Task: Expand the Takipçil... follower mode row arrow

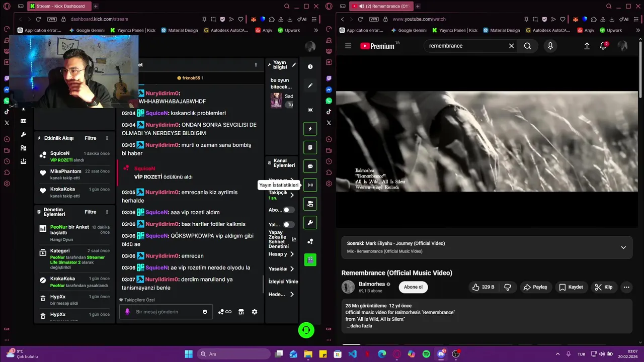Action: point(292,195)
